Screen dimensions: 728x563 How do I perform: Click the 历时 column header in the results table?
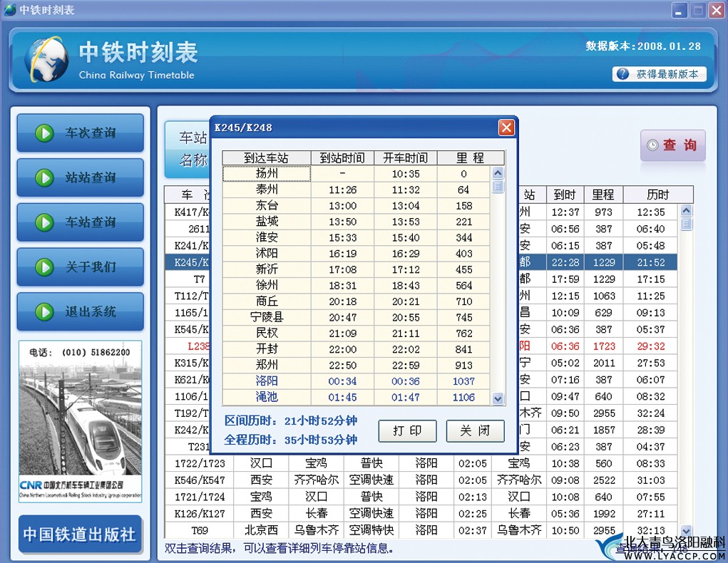pyautogui.click(x=658, y=195)
